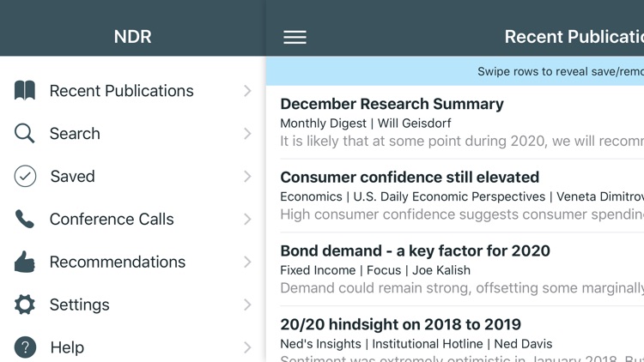Open the Search menu label
Image resolution: width=644 pixels, height=362 pixels.
(x=75, y=133)
